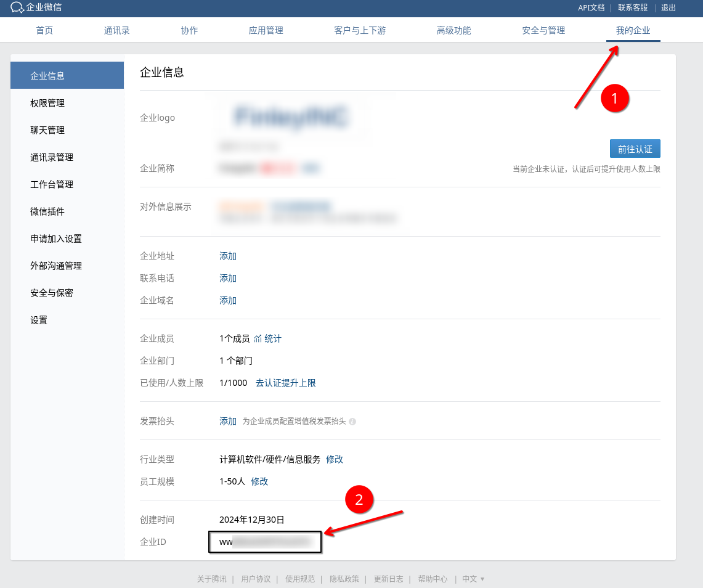
Task: Click the member statistics chart icon
Action: click(x=258, y=339)
